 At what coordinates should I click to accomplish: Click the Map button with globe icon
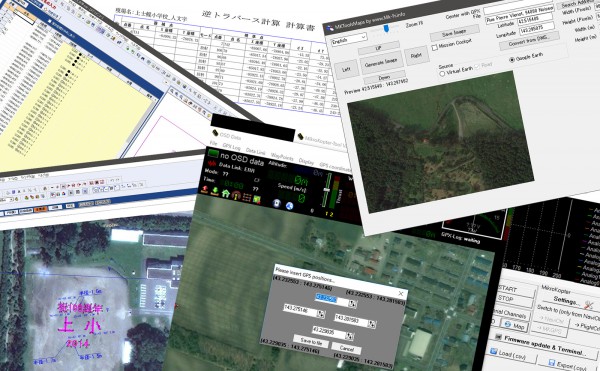tap(515, 325)
